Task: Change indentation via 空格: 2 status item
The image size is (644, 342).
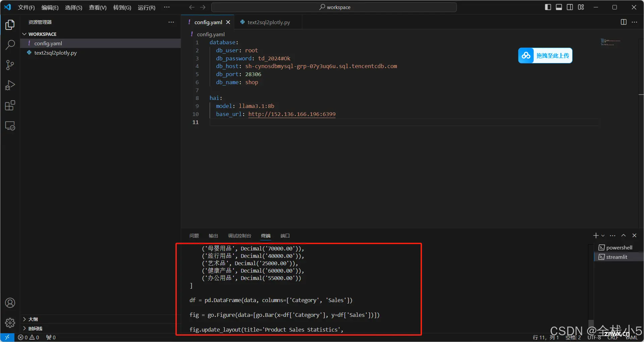Action: pos(573,337)
